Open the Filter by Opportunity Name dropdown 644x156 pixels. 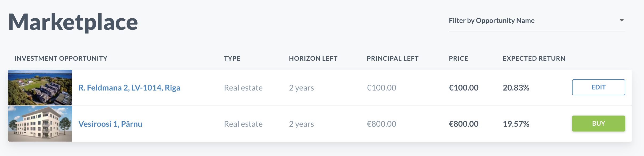[x=537, y=21]
